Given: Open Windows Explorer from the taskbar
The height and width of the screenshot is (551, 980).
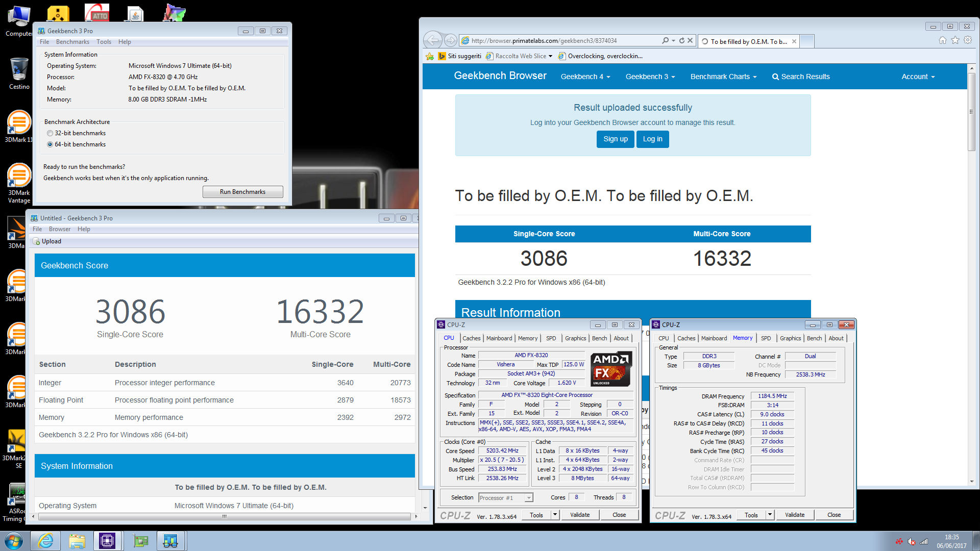Looking at the screenshot, I should pyautogui.click(x=77, y=541).
